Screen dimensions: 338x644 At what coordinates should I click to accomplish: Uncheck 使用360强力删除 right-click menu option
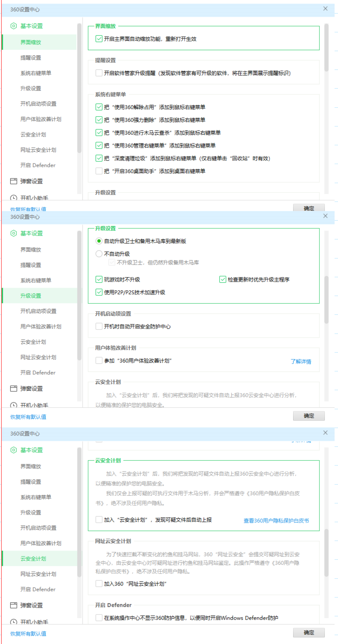[x=99, y=120]
